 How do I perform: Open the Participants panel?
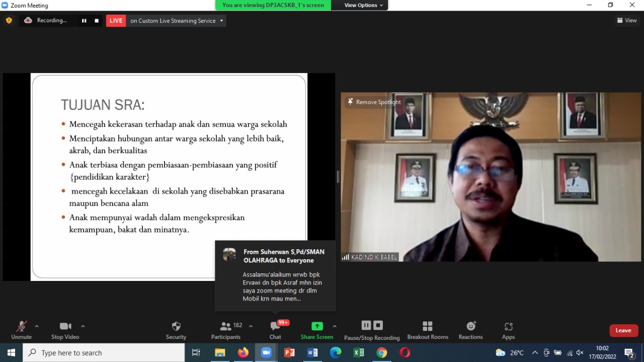point(226,330)
